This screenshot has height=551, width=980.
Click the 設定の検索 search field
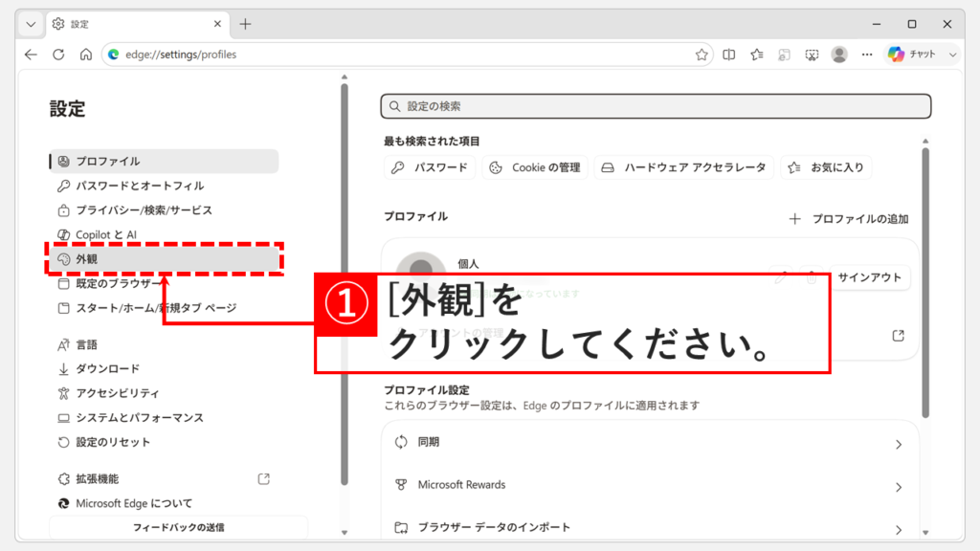(656, 106)
